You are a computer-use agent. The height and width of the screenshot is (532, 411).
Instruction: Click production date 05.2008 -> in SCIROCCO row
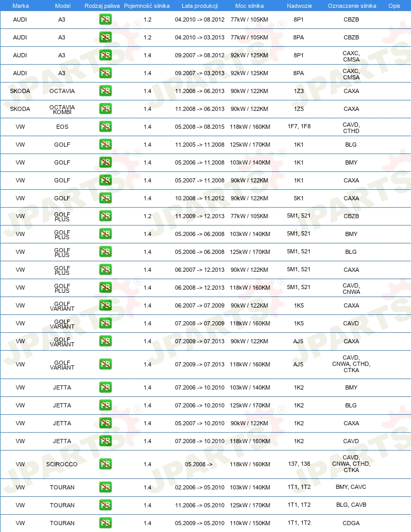[199, 464]
